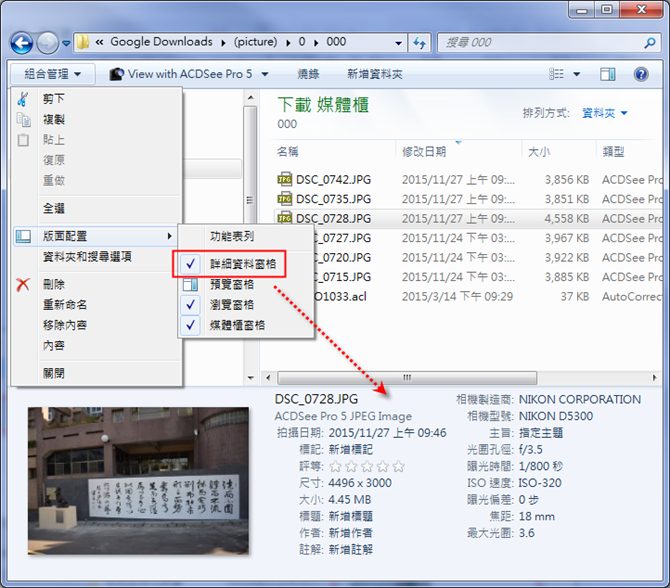
Task: Sort by the 修改日期 column header
Action: (x=458, y=152)
